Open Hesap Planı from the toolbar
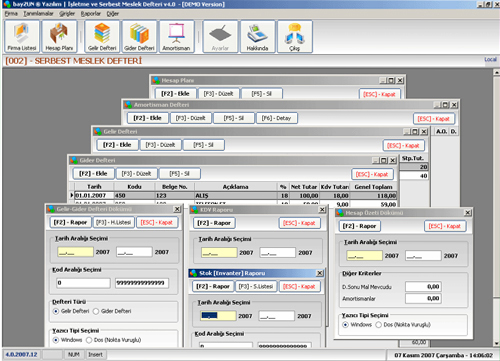 pos(59,36)
